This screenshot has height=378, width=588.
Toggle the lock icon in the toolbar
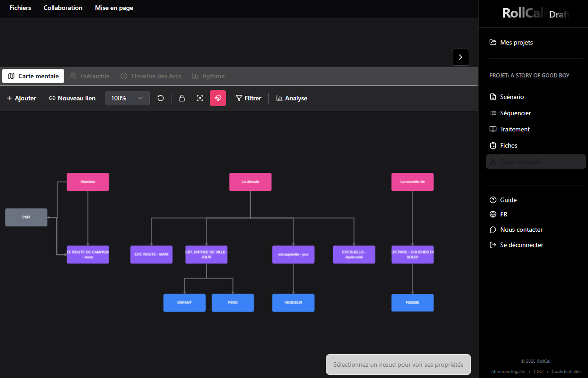pyautogui.click(x=182, y=98)
